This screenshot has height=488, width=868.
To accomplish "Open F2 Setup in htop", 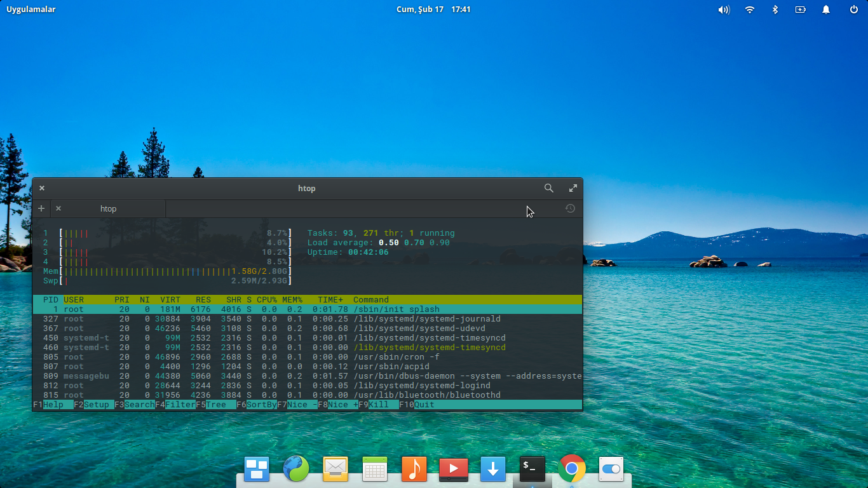I will 94,405.
